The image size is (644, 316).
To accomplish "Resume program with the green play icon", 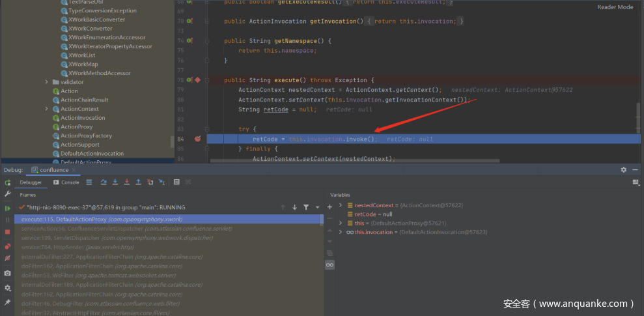I will pyautogui.click(x=7, y=208).
